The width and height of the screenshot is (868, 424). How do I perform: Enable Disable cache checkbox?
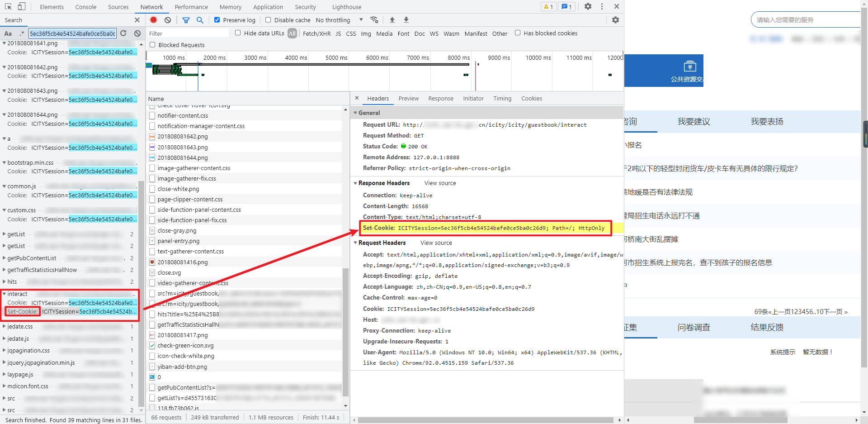point(268,20)
